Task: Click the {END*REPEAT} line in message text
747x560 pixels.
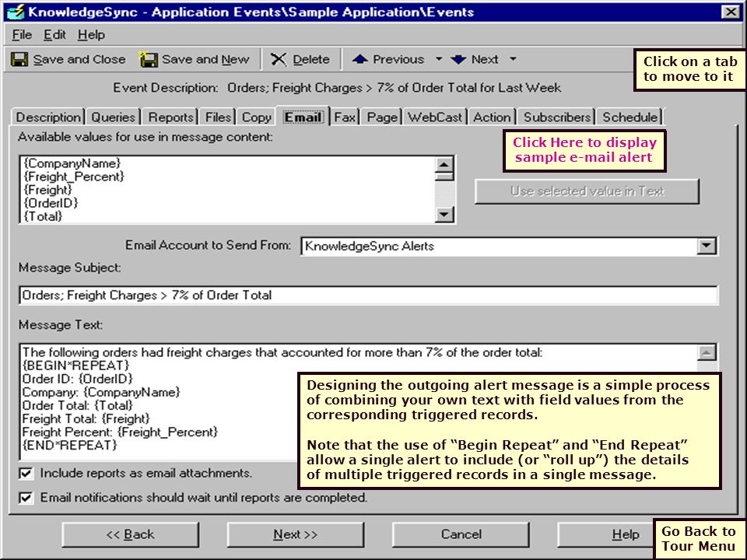Action: 69,446
